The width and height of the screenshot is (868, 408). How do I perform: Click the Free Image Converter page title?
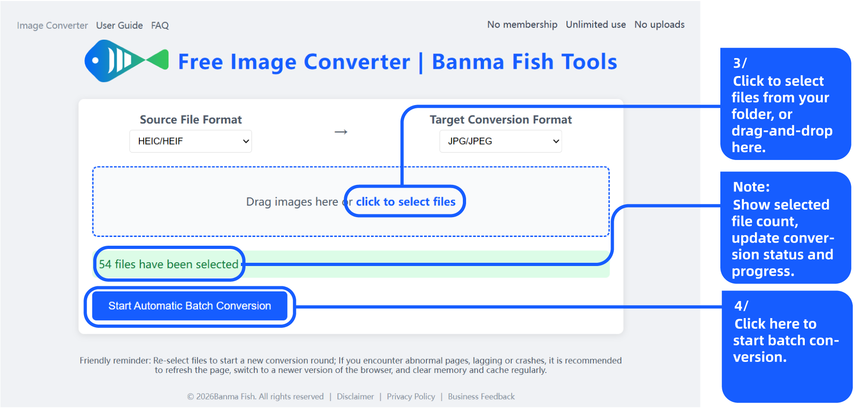click(x=397, y=62)
